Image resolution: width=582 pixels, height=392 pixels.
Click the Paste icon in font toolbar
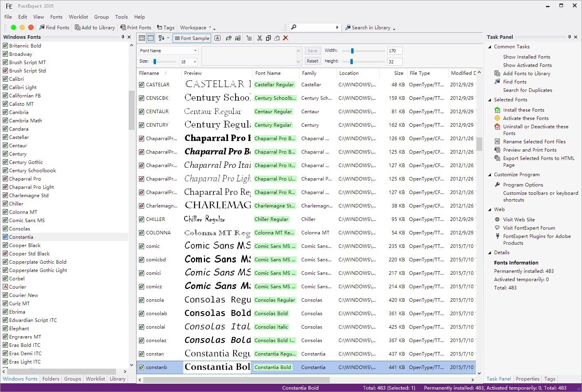coord(277,38)
